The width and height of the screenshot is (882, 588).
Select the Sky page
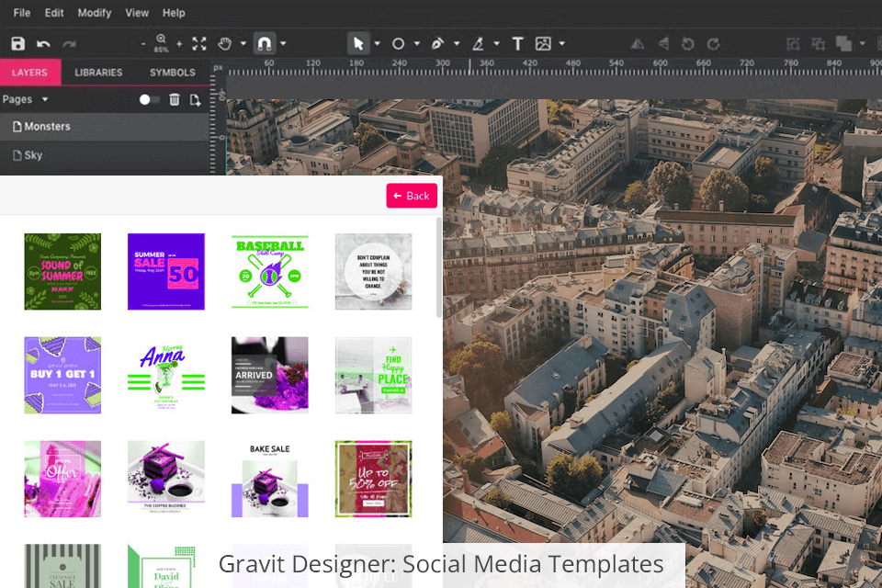105,155
